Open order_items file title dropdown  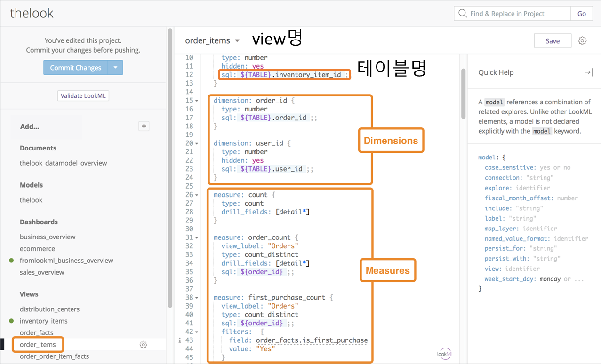237,41
